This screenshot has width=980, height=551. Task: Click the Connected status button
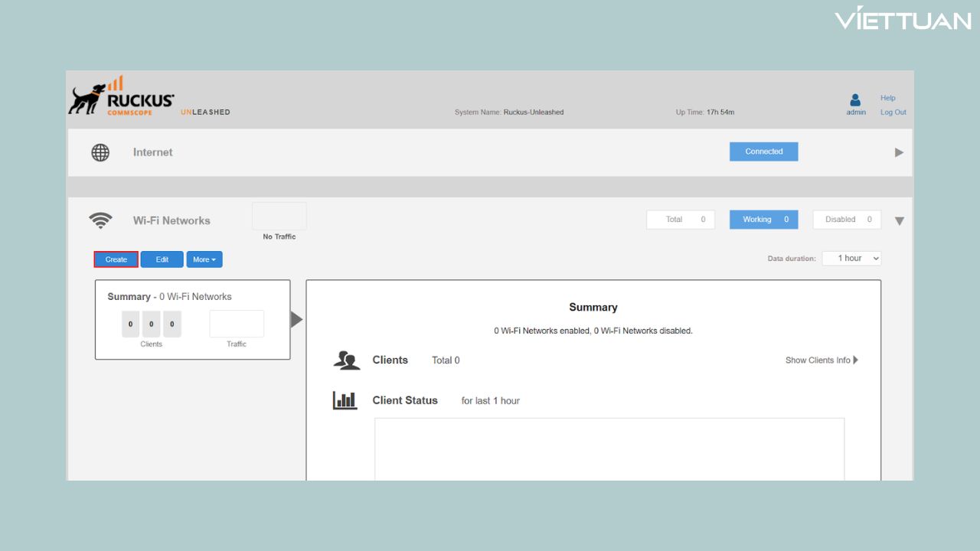coord(763,152)
